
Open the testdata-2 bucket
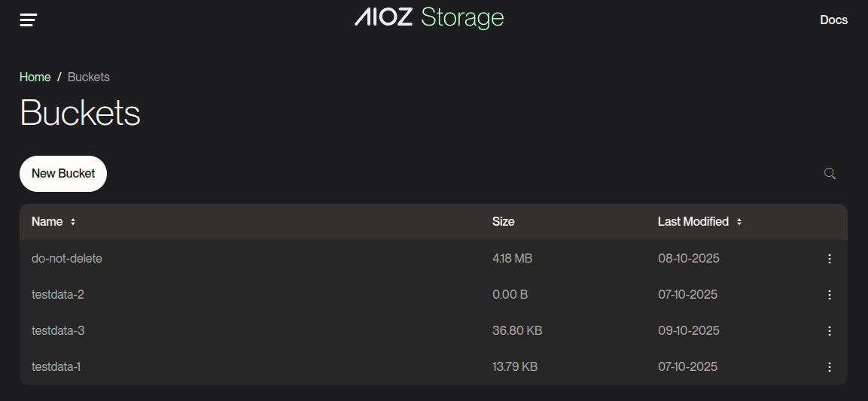tap(58, 295)
